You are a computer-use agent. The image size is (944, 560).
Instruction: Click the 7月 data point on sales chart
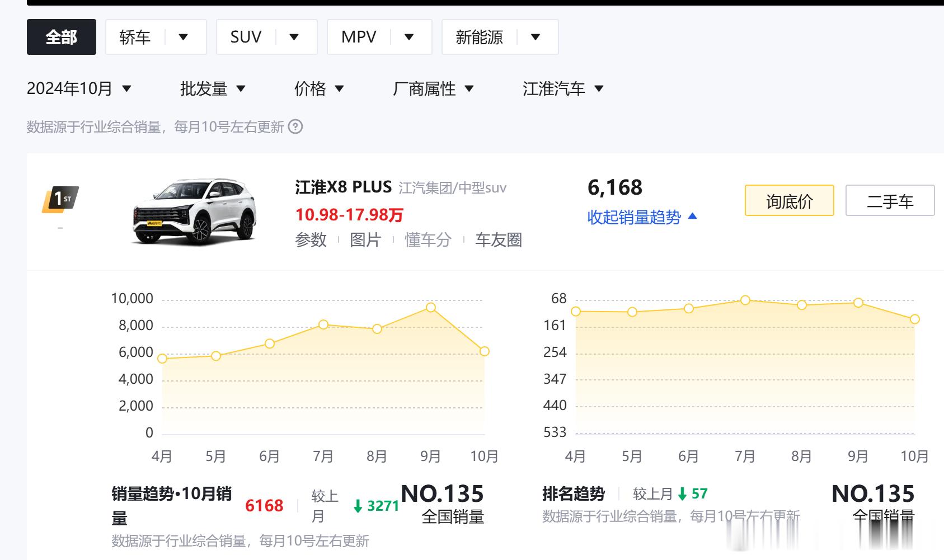323,324
